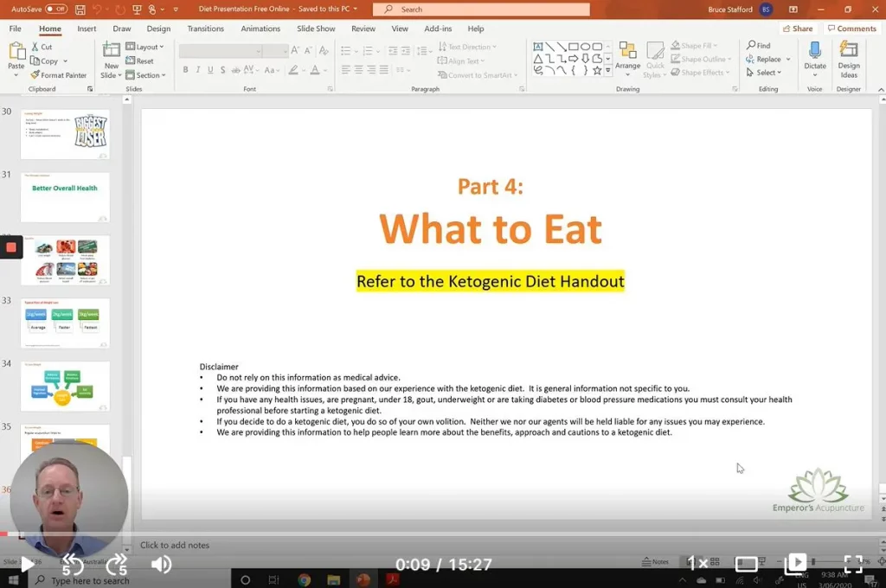This screenshot has width=886, height=588.
Task: Click the Find button
Action: point(758,45)
